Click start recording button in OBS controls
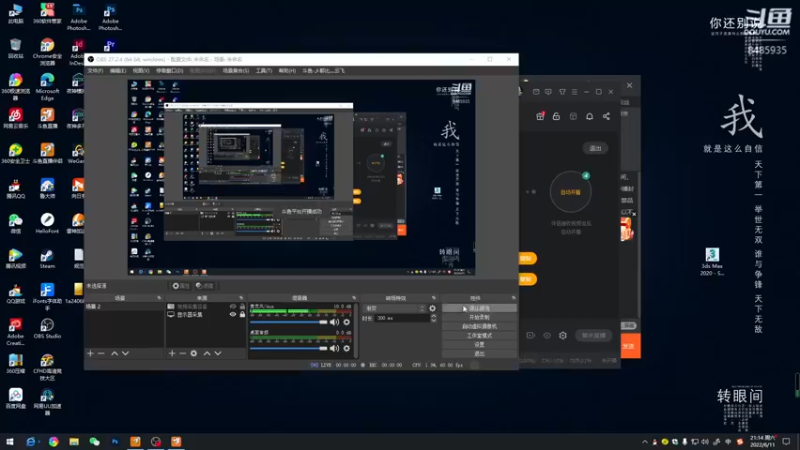800x450 pixels. click(479, 317)
